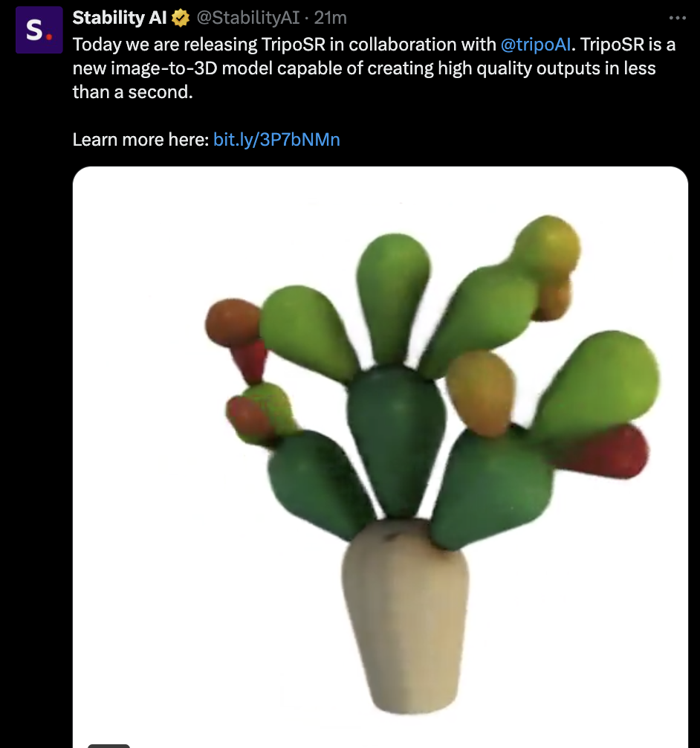The height and width of the screenshot is (748, 700).
Task: Click the dark red cactus pad on right
Action: click(602, 451)
